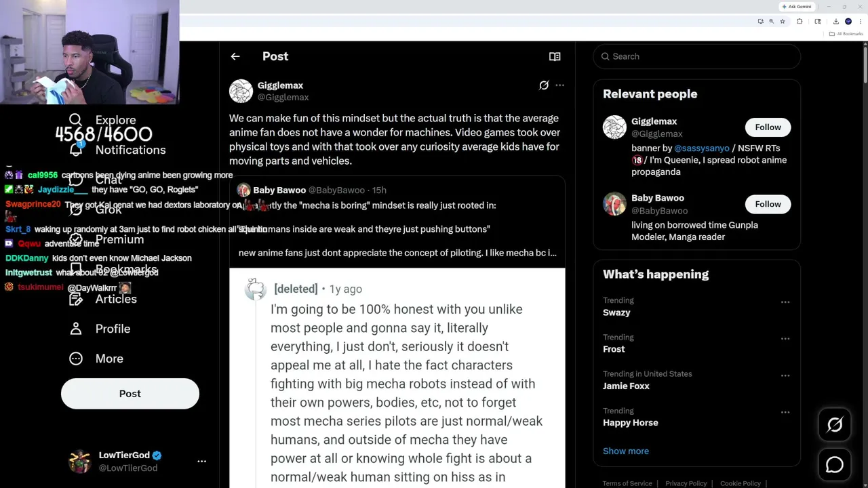Screen dimensions: 868x488
Task: Go back using the arrow beside Post
Action: [x=235, y=56]
